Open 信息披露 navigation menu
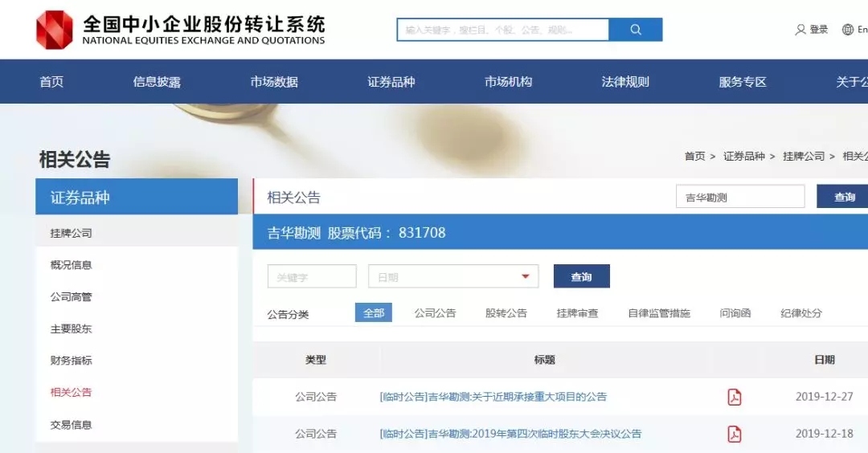The width and height of the screenshot is (868, 453). (157, 82)
